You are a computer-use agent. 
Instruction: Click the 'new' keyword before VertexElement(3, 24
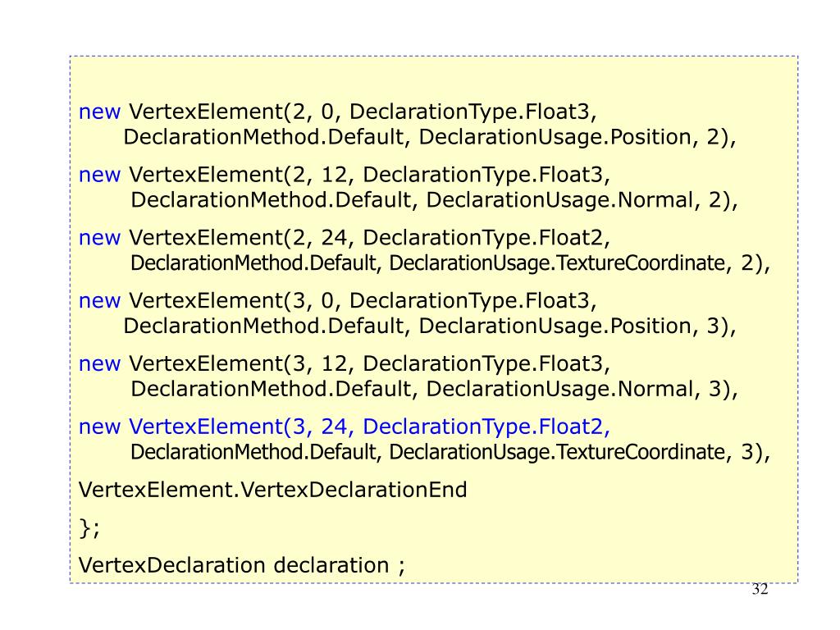(99, 427)
